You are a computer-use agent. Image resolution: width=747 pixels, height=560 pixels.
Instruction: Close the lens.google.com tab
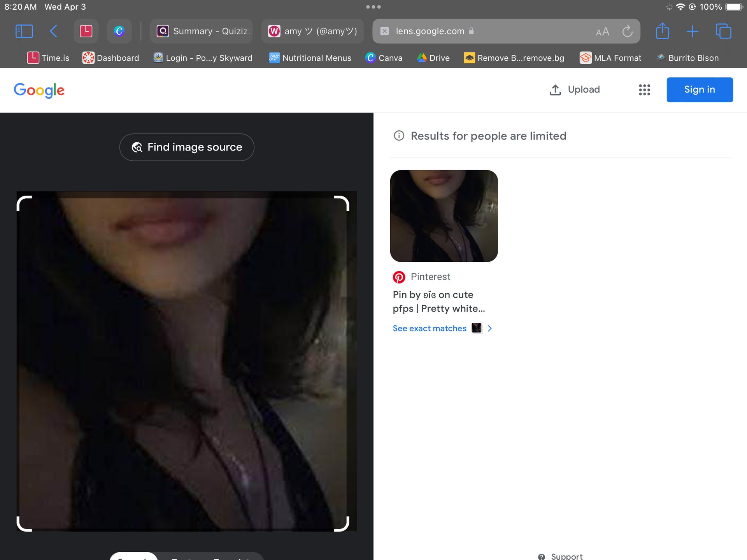[384, 31]
